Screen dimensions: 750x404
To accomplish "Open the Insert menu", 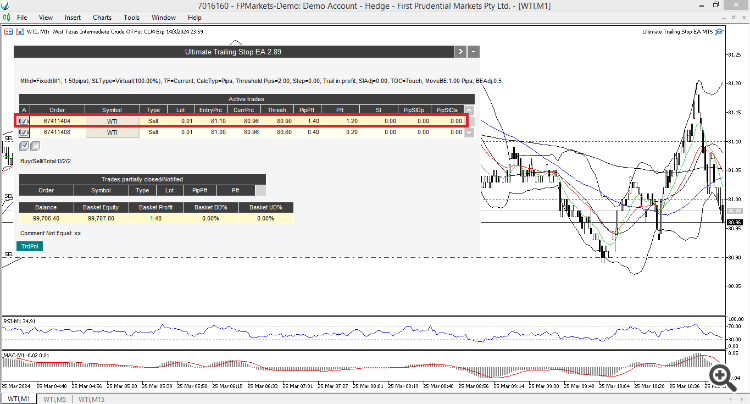I will (x=73, y=18).
